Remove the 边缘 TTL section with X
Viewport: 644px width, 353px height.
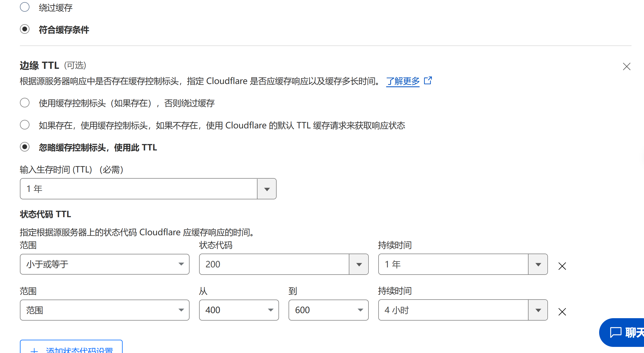626,66
